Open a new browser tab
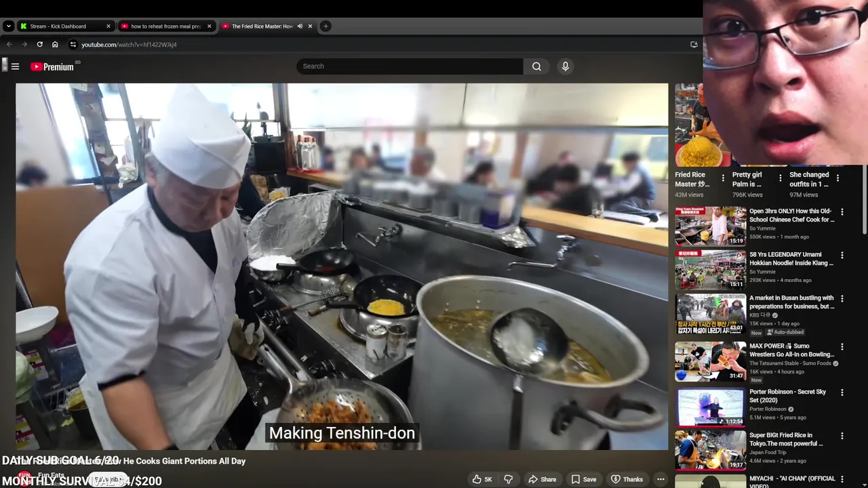Screen dimensions: 868x488 [325, 26]
